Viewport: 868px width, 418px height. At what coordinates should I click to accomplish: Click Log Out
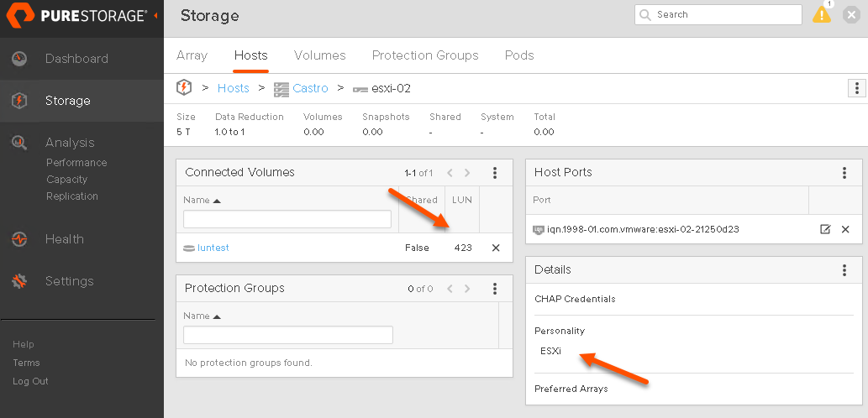[x=30, y=381]
